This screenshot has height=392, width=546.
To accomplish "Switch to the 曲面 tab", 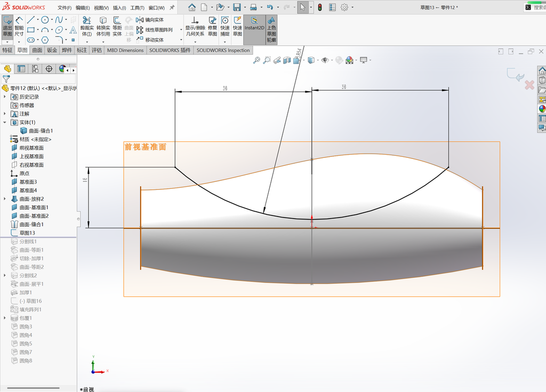I will point(37,50).
